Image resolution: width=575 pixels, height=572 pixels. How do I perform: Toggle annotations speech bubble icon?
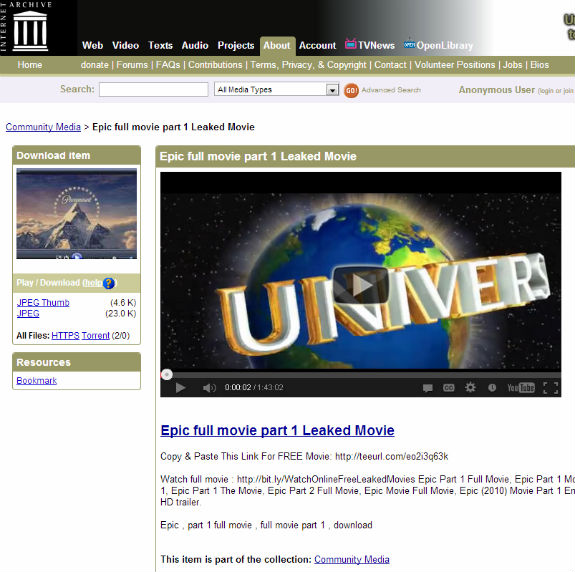tap(428, 388)
